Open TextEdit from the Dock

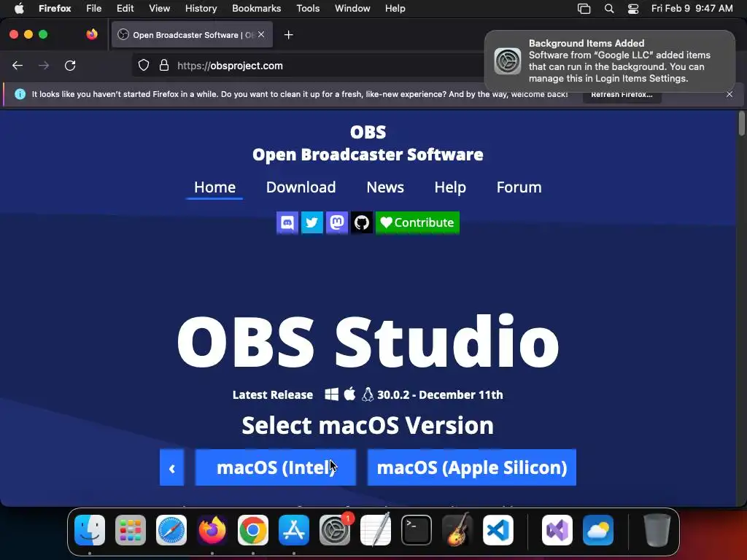[376, 530]
